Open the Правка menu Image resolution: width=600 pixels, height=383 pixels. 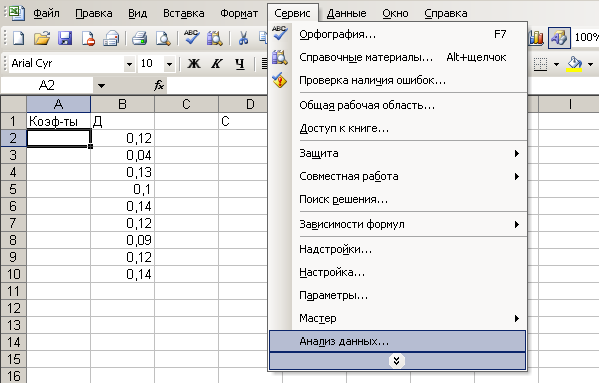94,13
